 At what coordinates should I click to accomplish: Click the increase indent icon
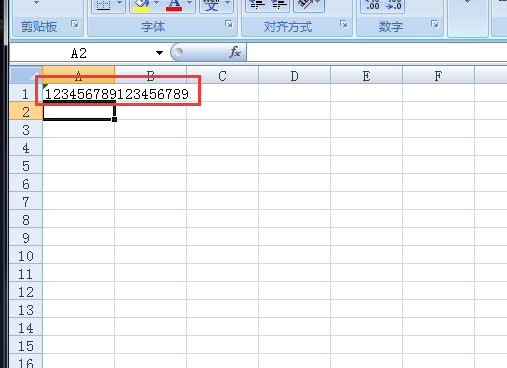(279, 5)
